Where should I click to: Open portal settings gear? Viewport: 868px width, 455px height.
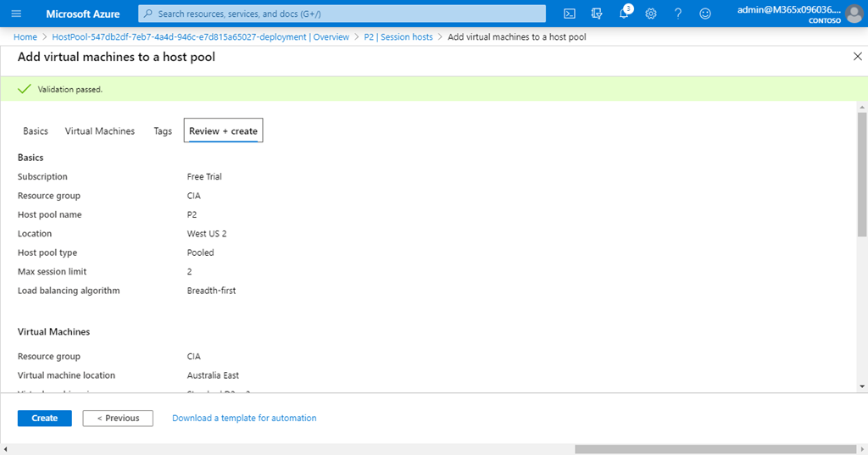pyautogui.click(x=651, y=14)
